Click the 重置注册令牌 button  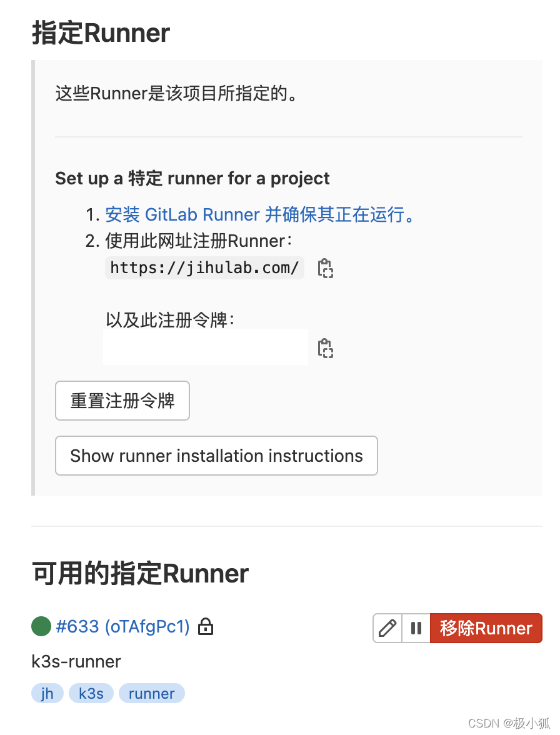tap(122, 401)
